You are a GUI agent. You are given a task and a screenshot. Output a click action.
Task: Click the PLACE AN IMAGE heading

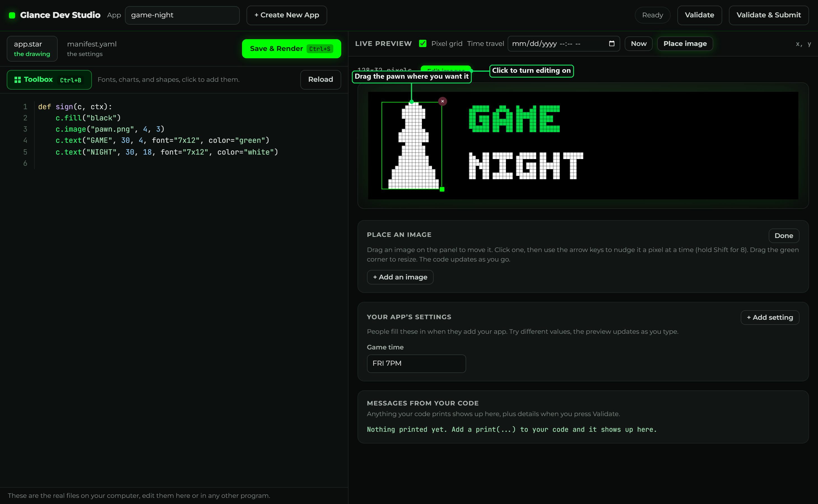coord(399,235)
